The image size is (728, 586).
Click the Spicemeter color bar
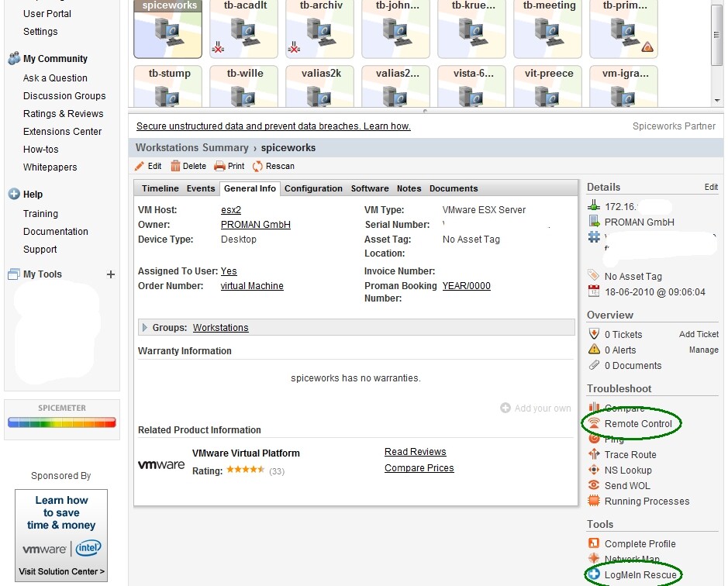(61, 422)
